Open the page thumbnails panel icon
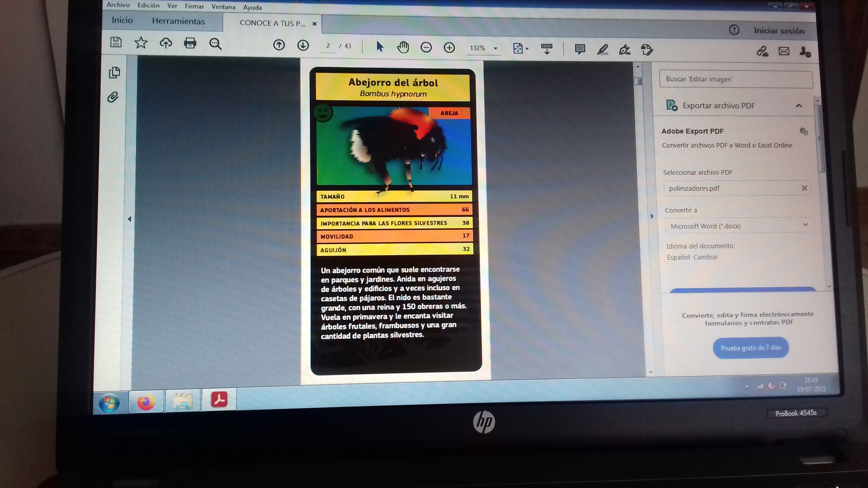The image size is (868, 488). point(114,73)
